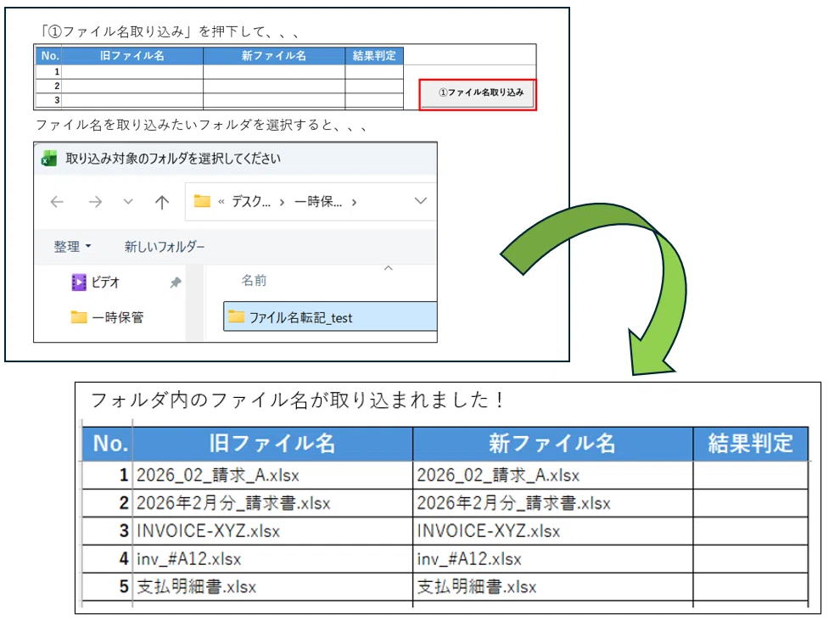Image resolution: width=840 pixels, height=621 pixels.
Task: Click the ビデオ purple video icon
Action: [x=79, y=282]
